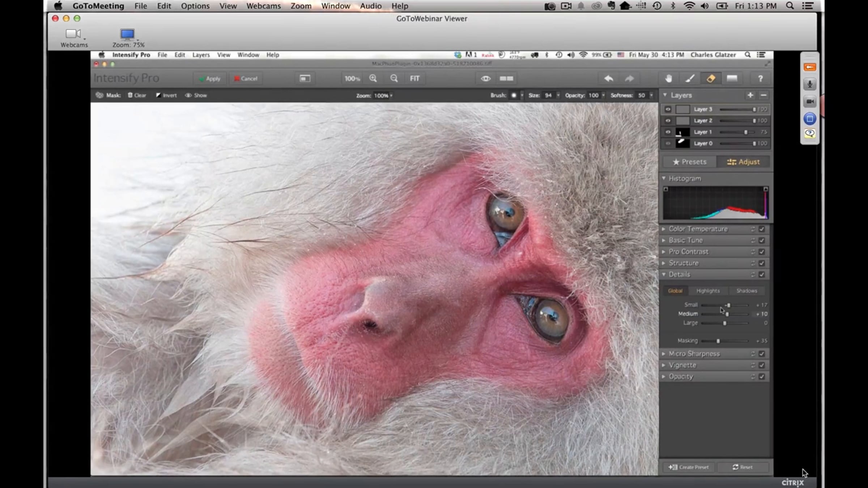Click the zoom out magnifier icon
868x488 pixels.
(x=394, y=78)
